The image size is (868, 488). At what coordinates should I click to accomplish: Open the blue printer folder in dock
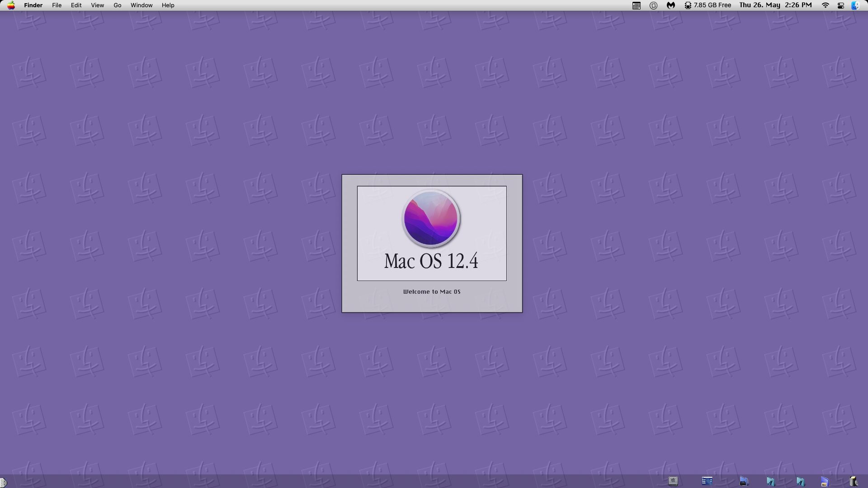(x=744, y=482)
